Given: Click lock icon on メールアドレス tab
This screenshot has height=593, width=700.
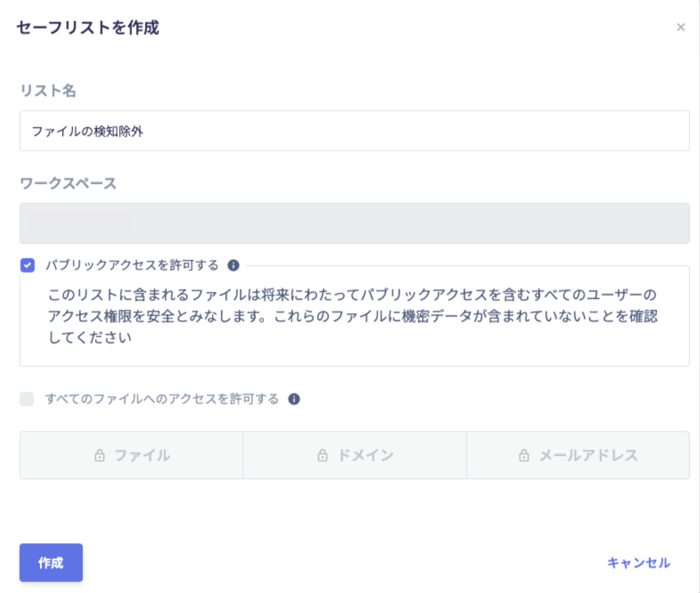Looking at the screenshot, I should pos(524,455).
